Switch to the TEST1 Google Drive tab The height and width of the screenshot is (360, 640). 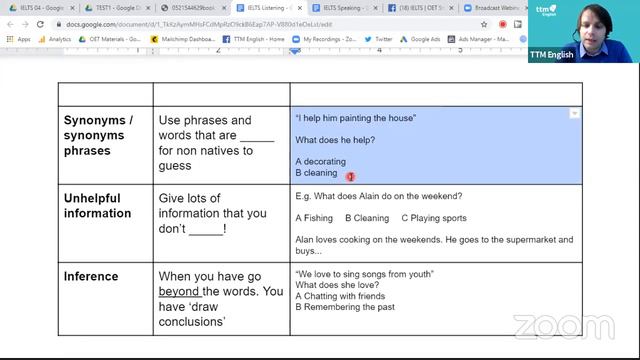pyautogui.click(x=117, y=8)
